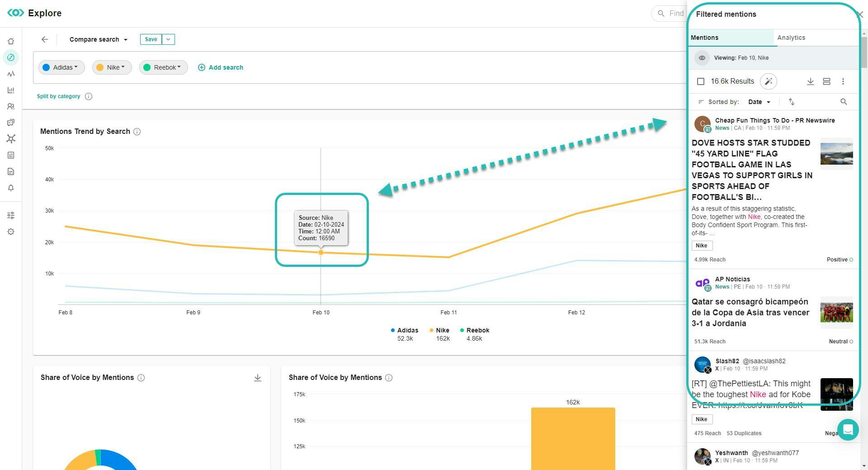
Task: Click the Find search field at top
Action: (669, 14)
